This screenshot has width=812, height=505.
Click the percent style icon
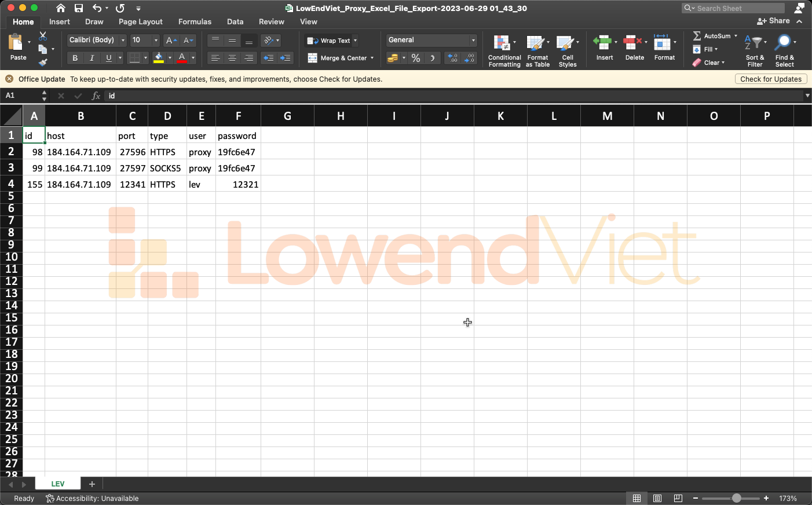(415, 58)
